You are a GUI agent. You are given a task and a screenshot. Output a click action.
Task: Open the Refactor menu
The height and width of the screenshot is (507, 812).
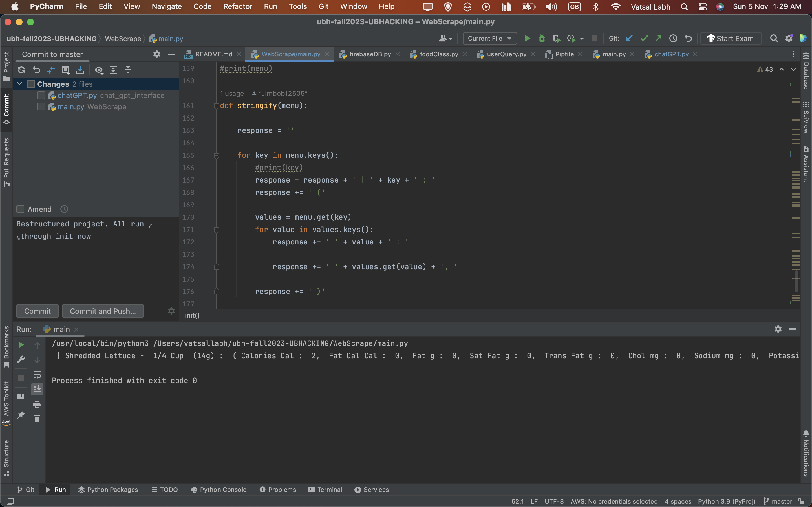(x=238, y=6)
